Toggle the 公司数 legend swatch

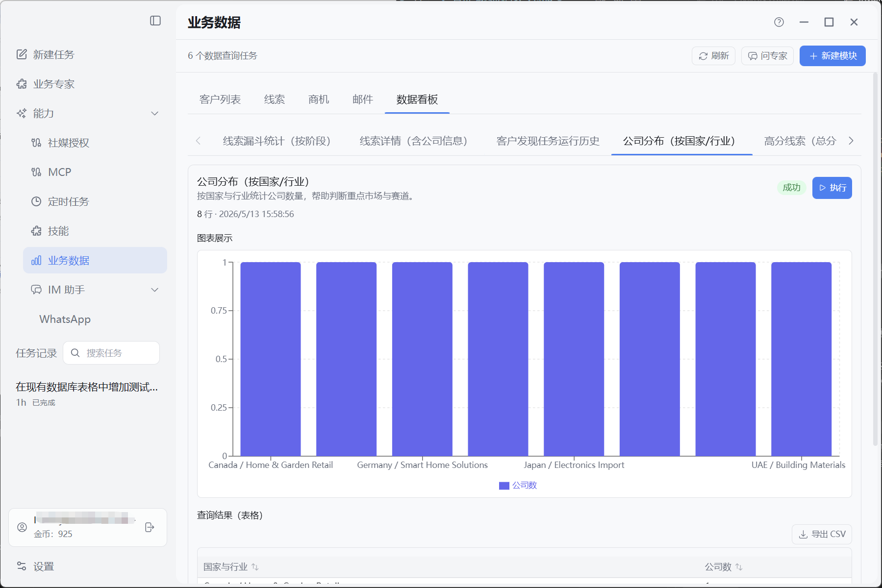[x=504, y=486]
